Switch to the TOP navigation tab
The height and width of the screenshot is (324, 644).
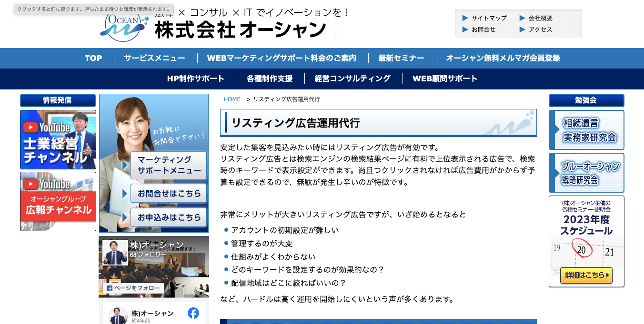click(93, 58)
